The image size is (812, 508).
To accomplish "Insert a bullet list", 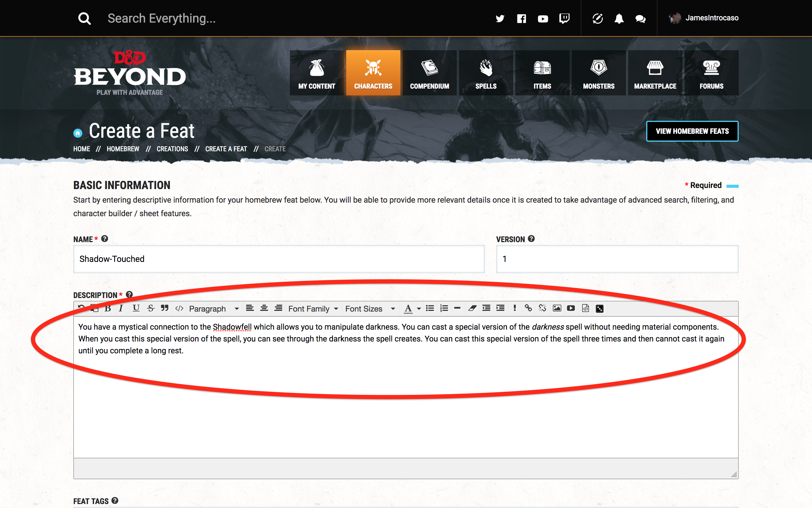I will [430, 308].
